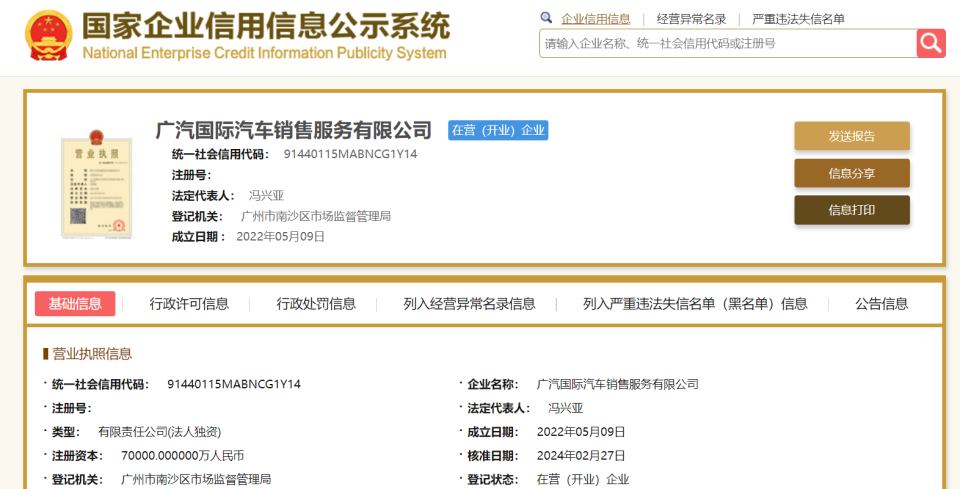Click the 信息打印 button
This screenshot has height=489, width=960.
tap(852, 210)
